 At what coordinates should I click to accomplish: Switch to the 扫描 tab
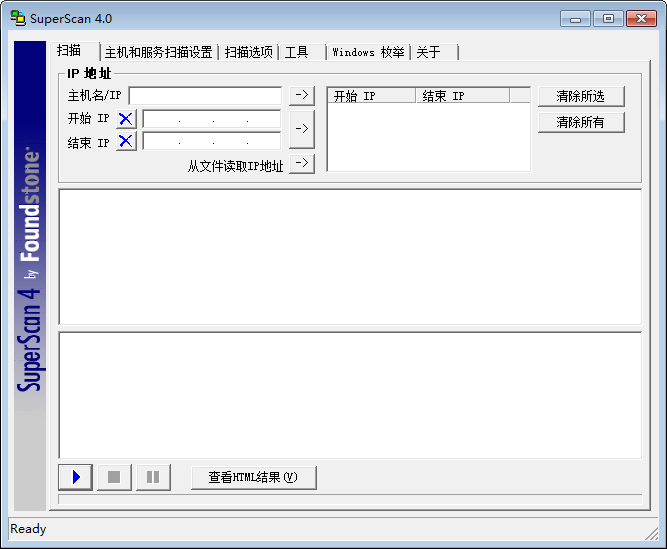[74, 51]
